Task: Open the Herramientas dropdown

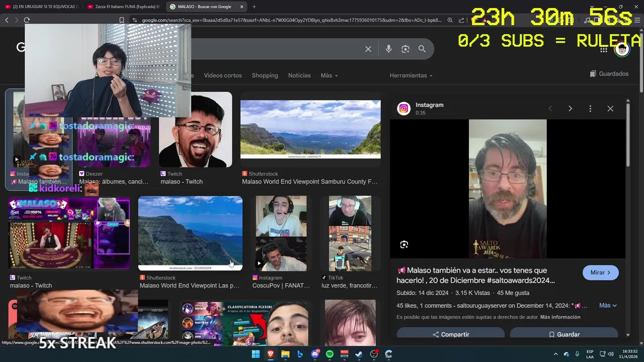Action: click(x=411, y=75)
